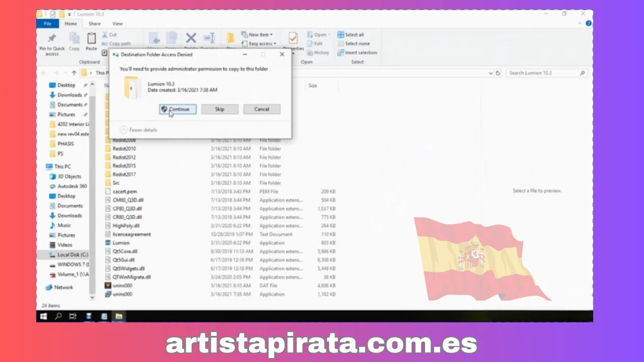Click the Pin to Quick access icon
Image resolution: width=644 pixels, height=362 pixels.
click(x=52, y=38)
